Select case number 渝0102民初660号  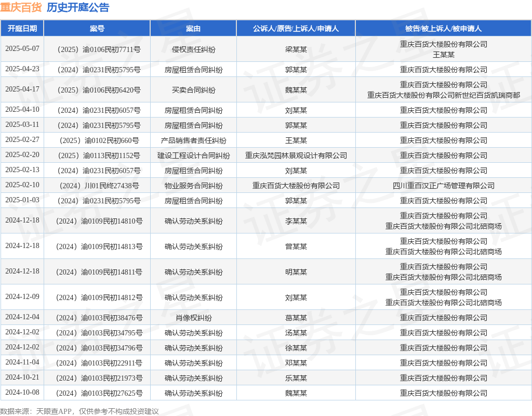[99, 140]
